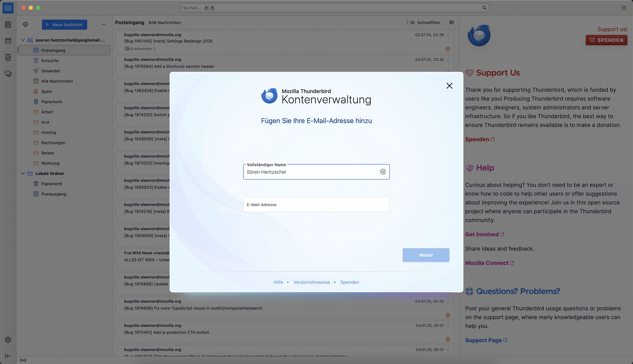Collapse the Lokale Ordner tree
633x364 pixels.
click(x=23, y=174)
